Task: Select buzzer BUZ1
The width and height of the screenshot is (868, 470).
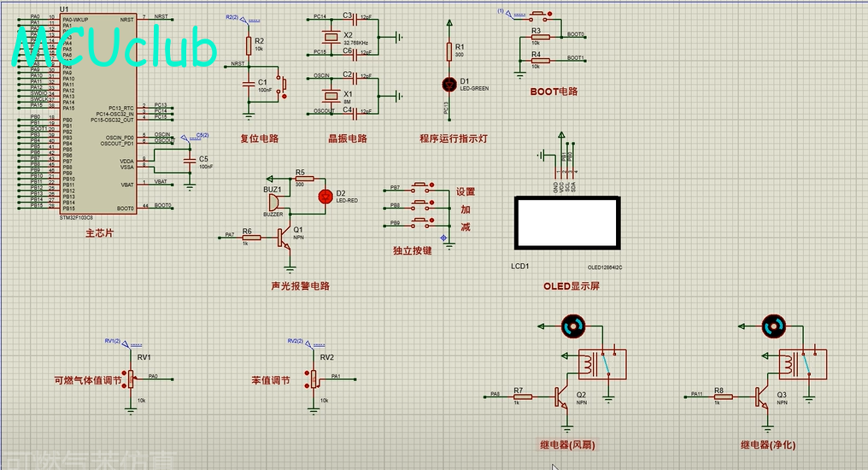Action: (274, 202)
